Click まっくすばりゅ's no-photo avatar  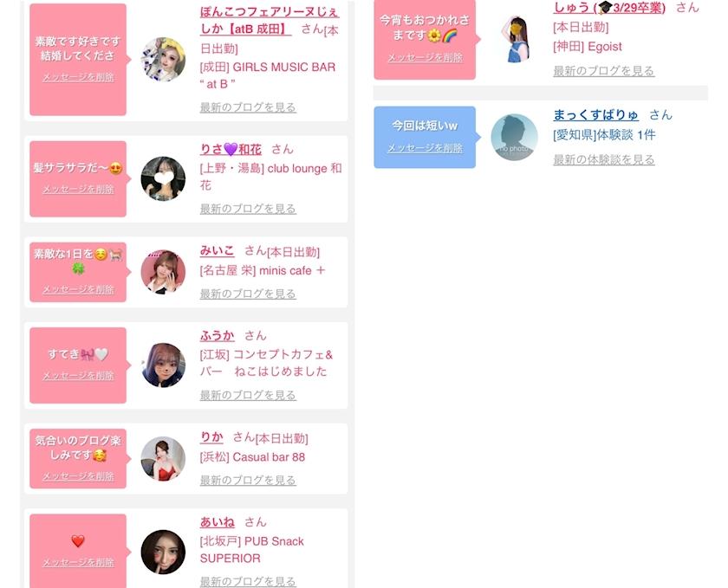515,138
